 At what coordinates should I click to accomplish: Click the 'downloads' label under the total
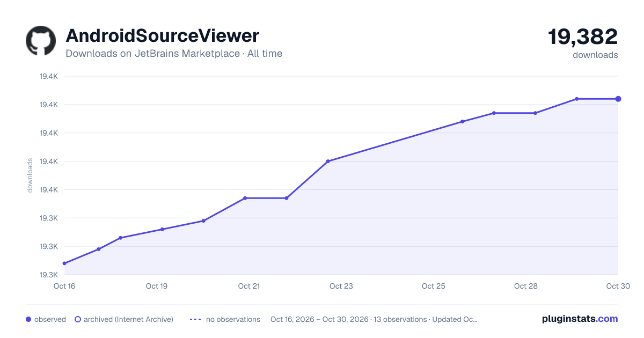tap(595, 55)
